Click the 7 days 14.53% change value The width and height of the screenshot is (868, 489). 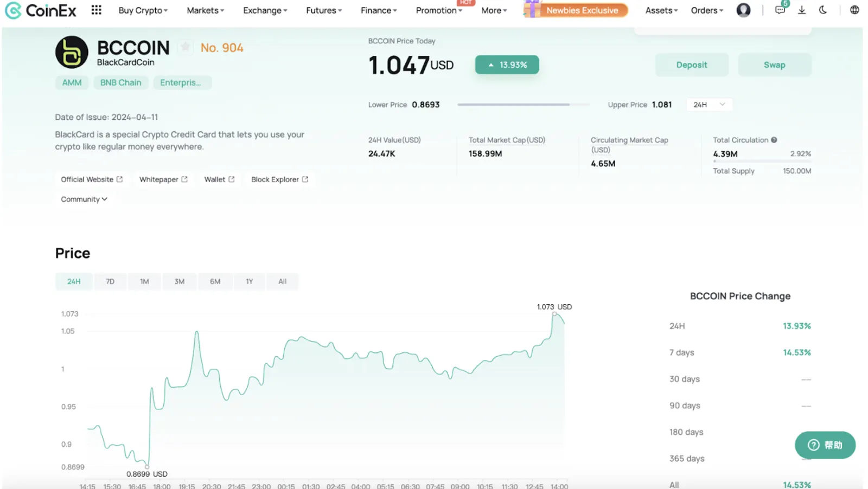tap(797, 352)
